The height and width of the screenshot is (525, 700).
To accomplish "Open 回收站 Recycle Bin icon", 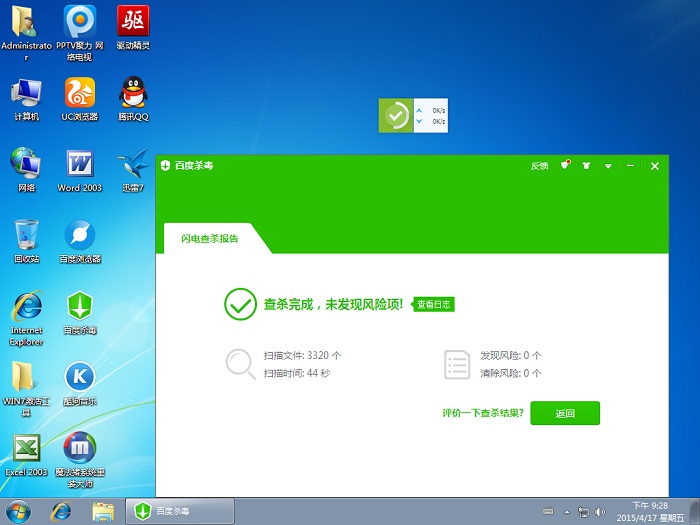I will coord(26,241).
